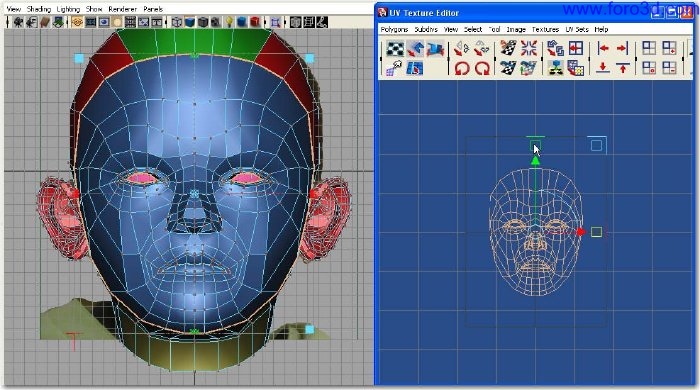Click red right-arrow manipulator handle in UV editor

(581, 232)
